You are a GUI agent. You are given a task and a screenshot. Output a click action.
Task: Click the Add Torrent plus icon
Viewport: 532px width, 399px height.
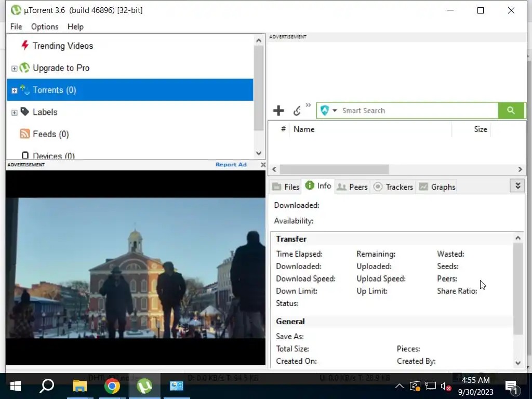(278, 111)
